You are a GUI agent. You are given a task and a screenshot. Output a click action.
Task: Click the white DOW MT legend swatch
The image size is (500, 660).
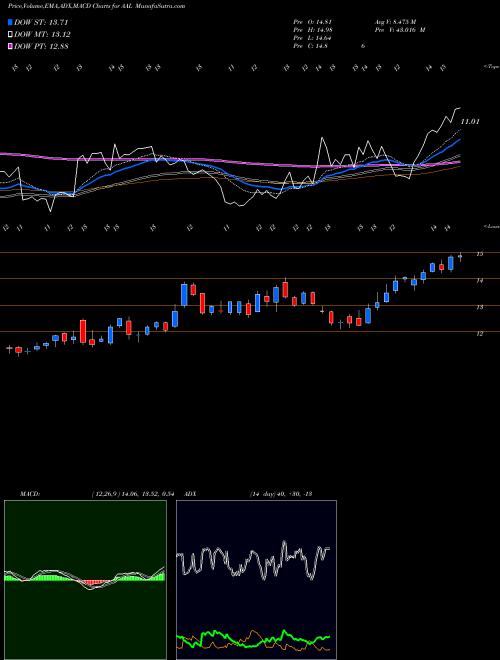coord(10,35)
